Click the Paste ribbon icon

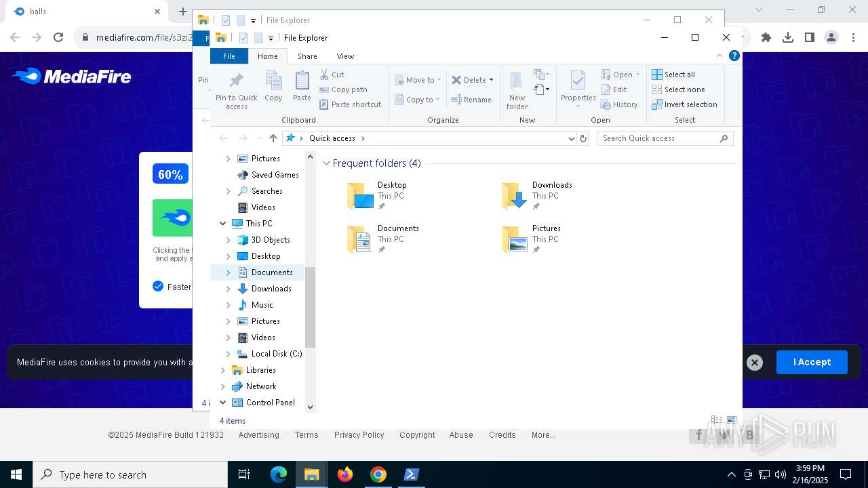tap(302, 86)
